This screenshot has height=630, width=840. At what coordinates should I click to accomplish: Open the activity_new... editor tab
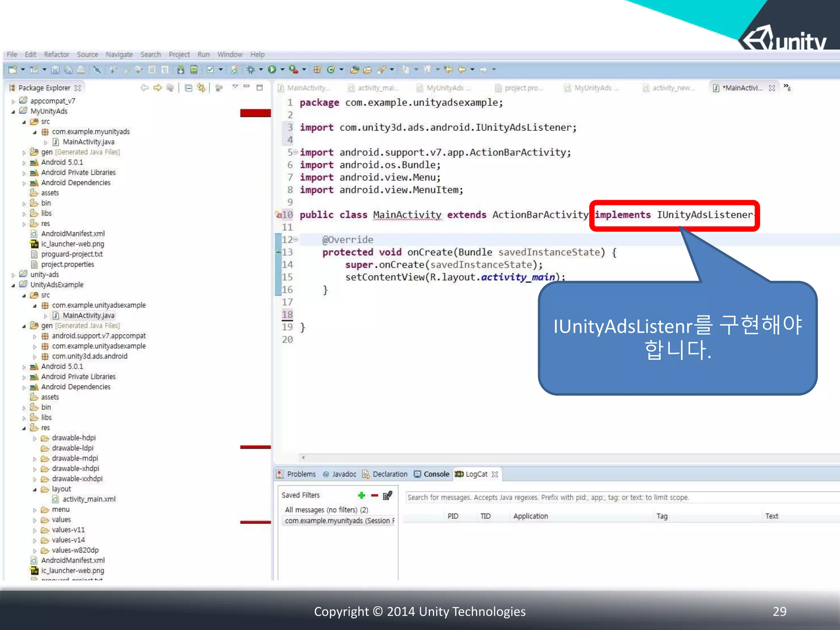(669, 88)
